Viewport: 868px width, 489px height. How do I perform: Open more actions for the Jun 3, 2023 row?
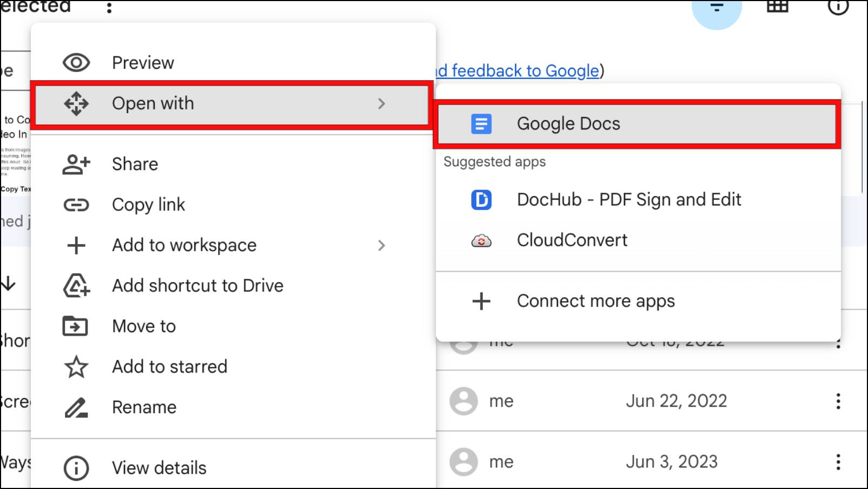pos(838,462)
